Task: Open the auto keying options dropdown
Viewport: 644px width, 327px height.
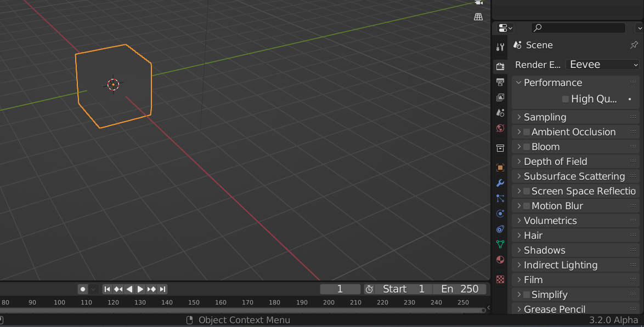Action: [93, 289]
